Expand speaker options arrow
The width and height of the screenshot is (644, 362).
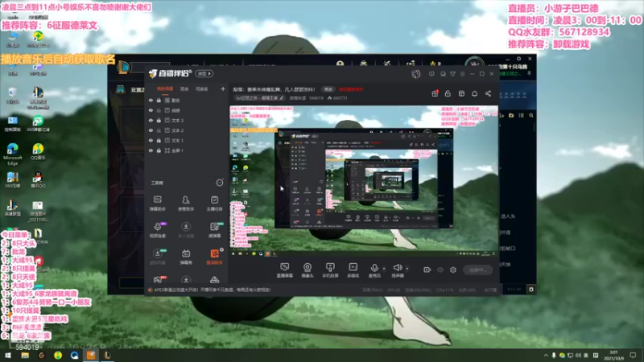point(407,269)
